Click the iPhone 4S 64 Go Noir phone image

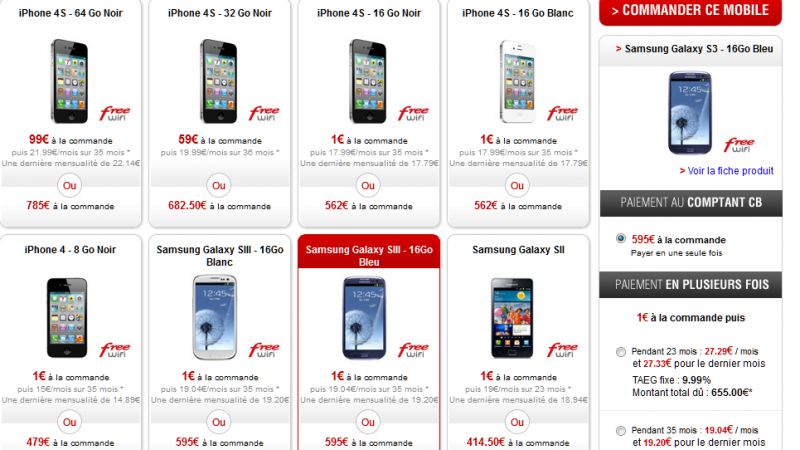pos(70,81)
